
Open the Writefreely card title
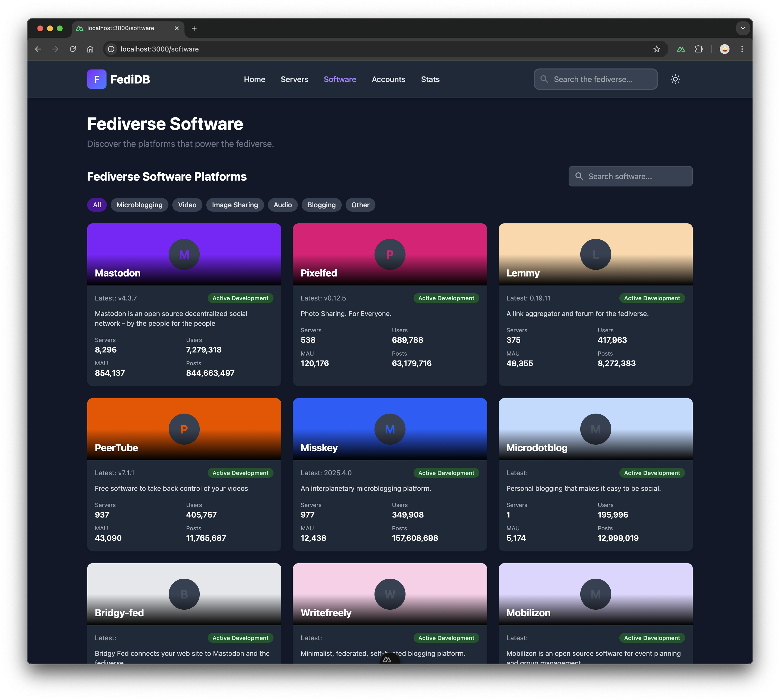tap(326, 613)
